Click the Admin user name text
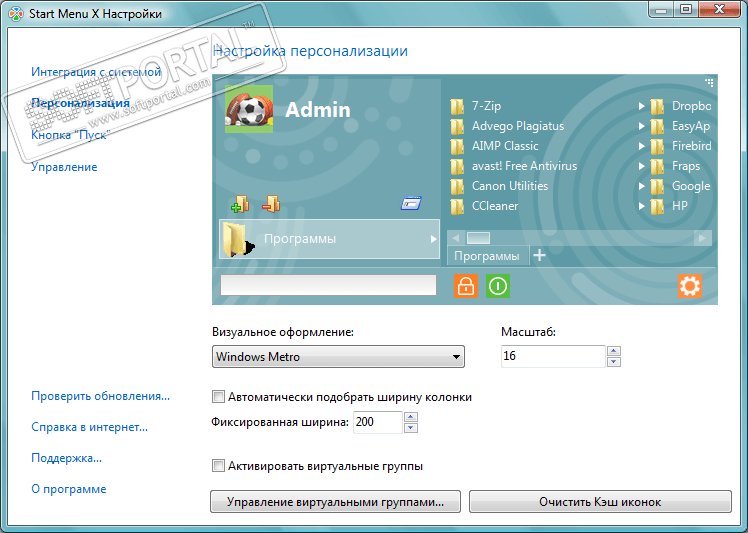This screenshot has width=748, height=533. tap(318, 110)
